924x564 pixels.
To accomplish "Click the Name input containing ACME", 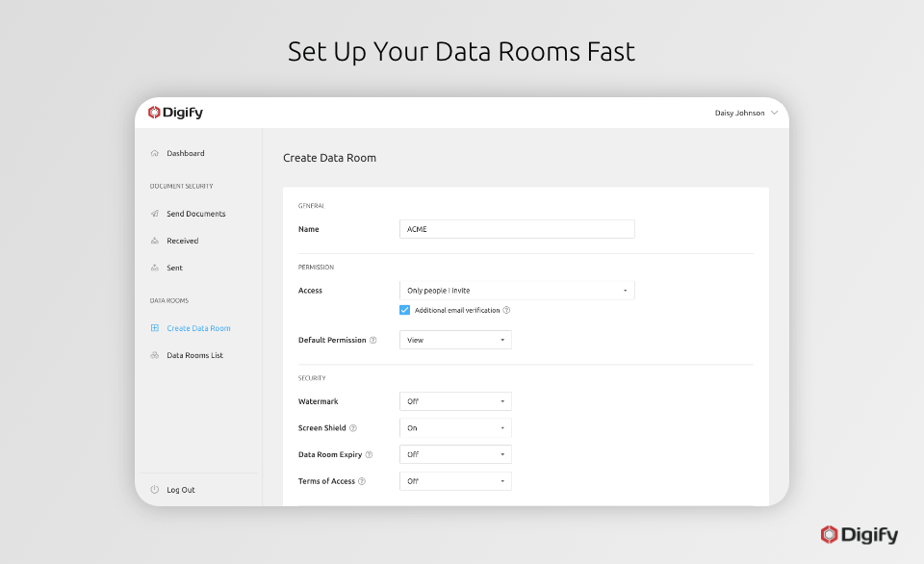I will pyautogui.click(x=517, y=228).
